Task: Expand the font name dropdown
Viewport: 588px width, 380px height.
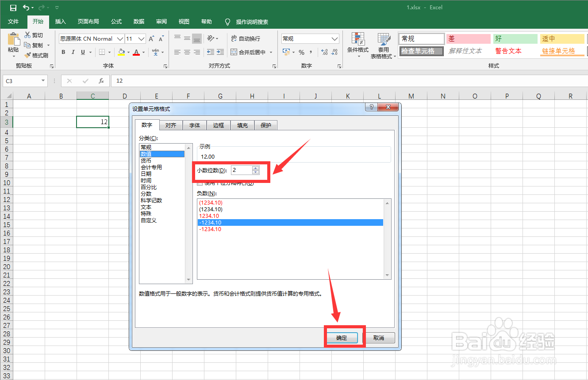Action: click(x=120, y=39)
